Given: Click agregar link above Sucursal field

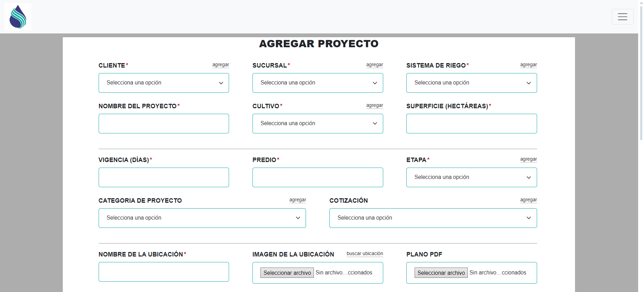Looking at the screenshot, I should [x=374, y=65].
